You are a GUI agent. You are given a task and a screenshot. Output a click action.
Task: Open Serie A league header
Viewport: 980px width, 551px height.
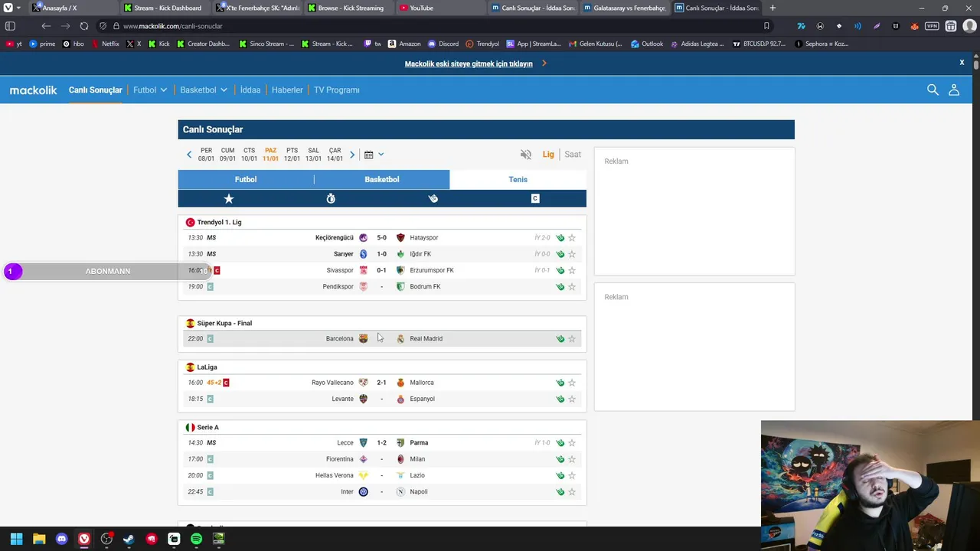207,428
